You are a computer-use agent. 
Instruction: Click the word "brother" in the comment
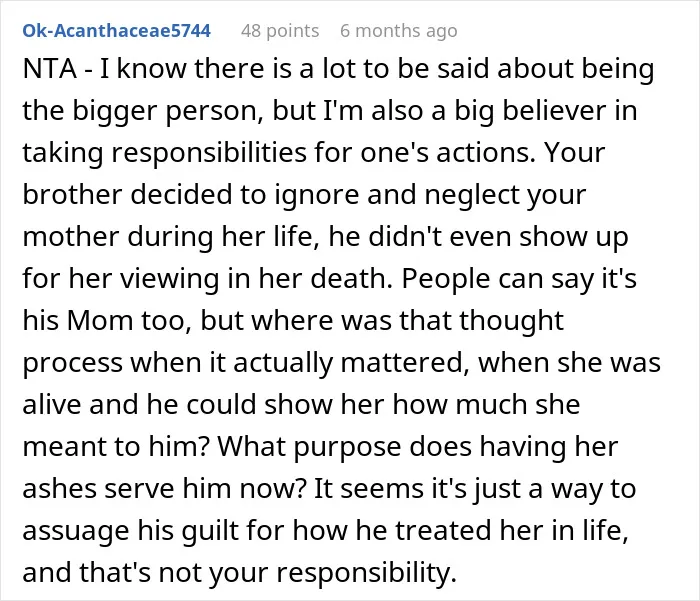(72, 195)
